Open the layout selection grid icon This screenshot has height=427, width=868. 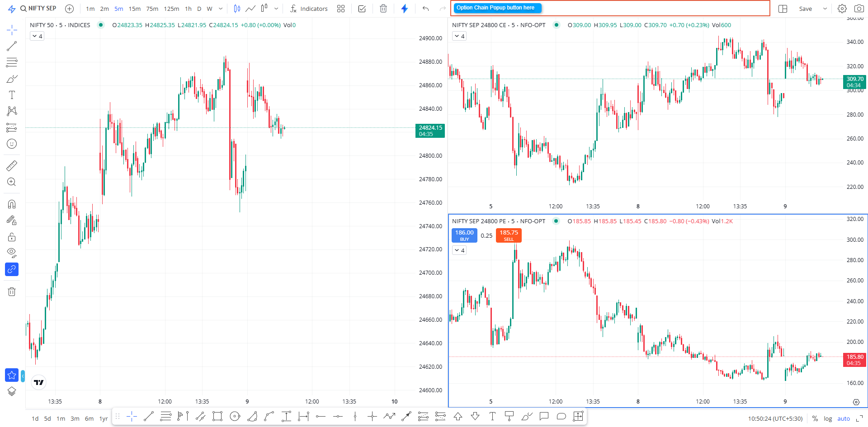point(783,9)
